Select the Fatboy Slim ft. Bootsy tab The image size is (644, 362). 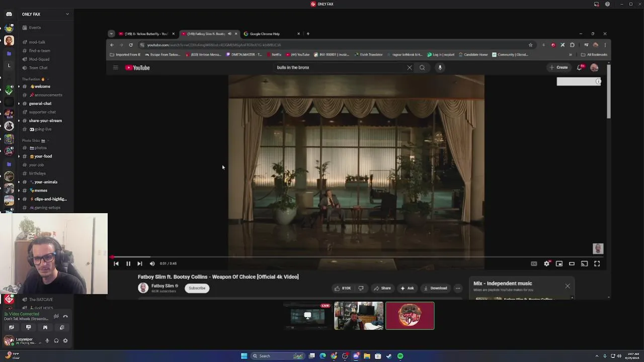pos(209,34)
